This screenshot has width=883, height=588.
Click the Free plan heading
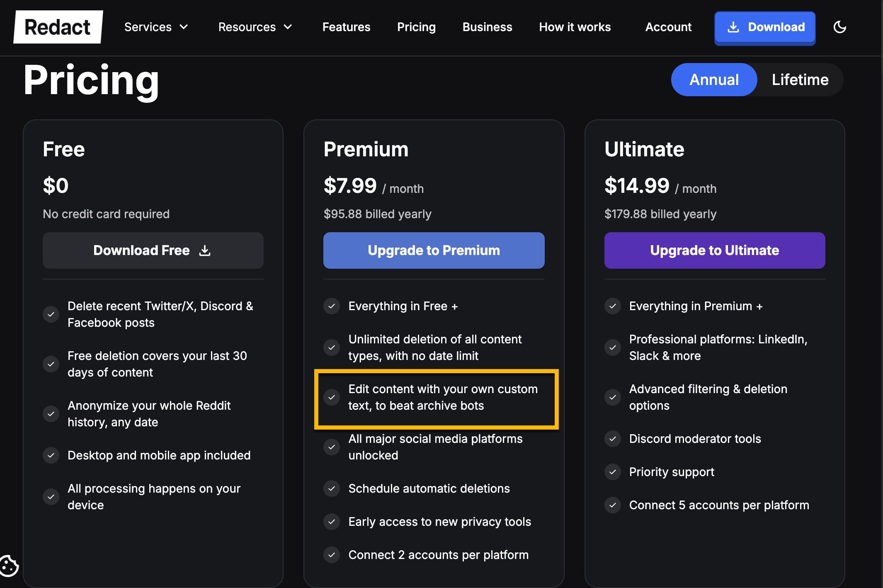point(64,149)
